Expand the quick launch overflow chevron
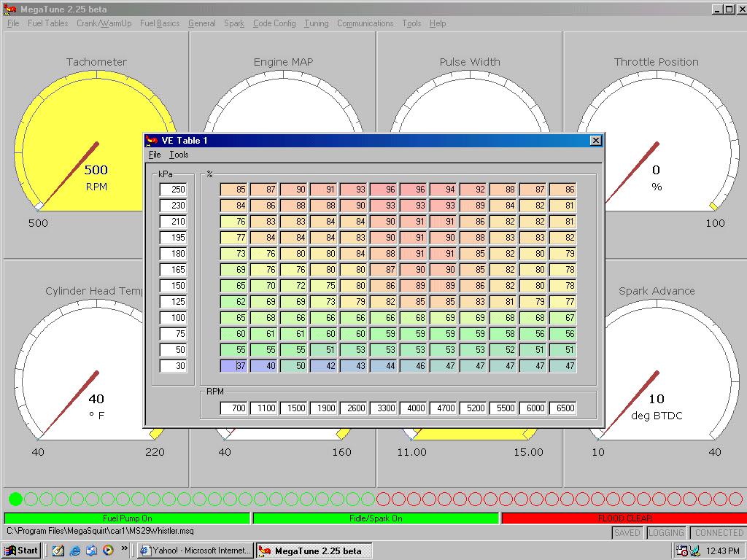Screen dimensions: 747x560 click(125, 548)
